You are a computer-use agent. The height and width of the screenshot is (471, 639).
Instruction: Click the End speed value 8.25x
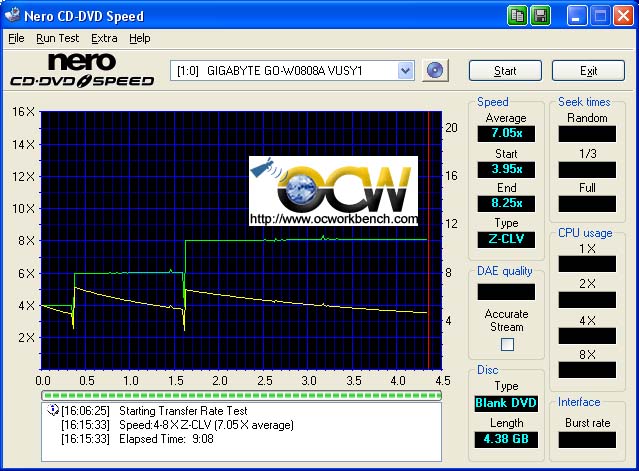pyautogui.click(x=506, y=203)
